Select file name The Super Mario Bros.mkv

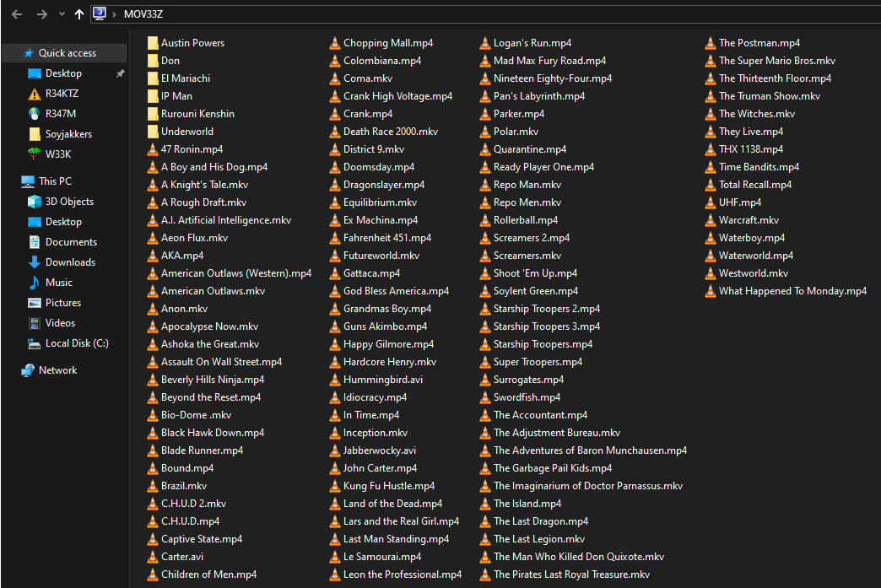pos(777,61)
